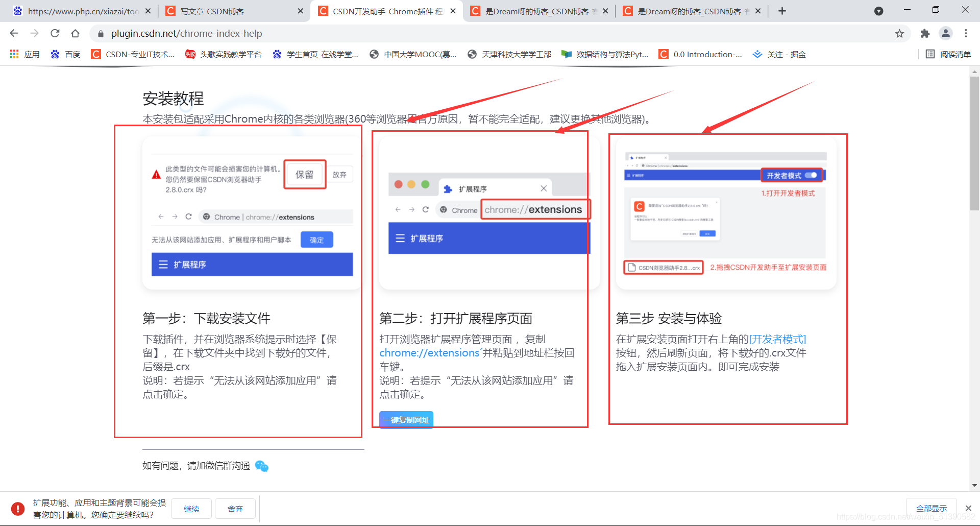Click the [开发者模式] link

tap(777, 339)
